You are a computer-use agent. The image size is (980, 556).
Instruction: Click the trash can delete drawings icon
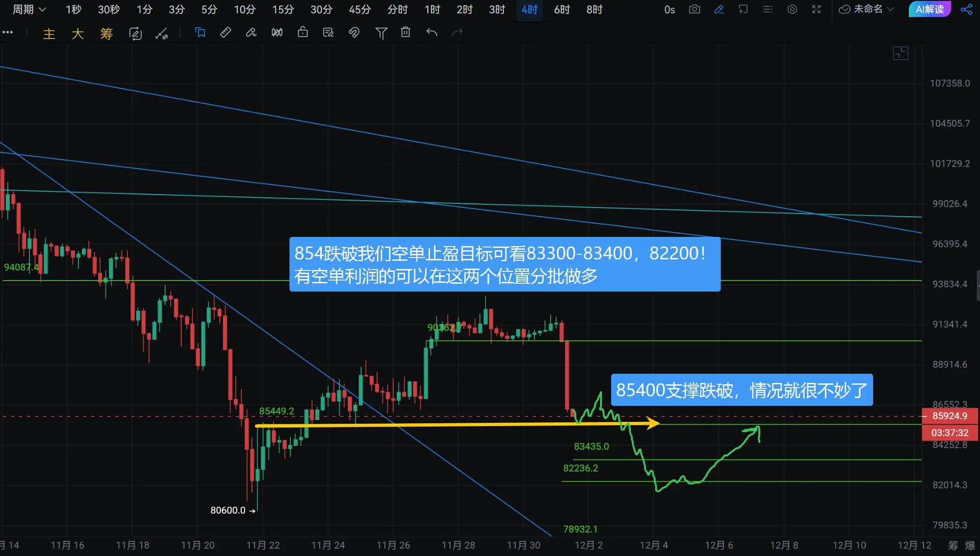point(406,33)
